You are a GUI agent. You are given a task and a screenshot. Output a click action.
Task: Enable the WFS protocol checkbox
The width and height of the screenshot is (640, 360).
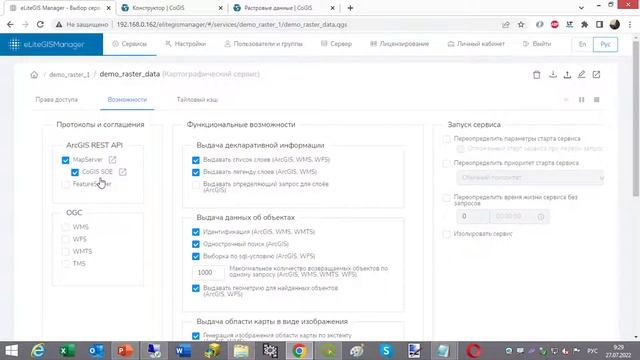point(65,239)
